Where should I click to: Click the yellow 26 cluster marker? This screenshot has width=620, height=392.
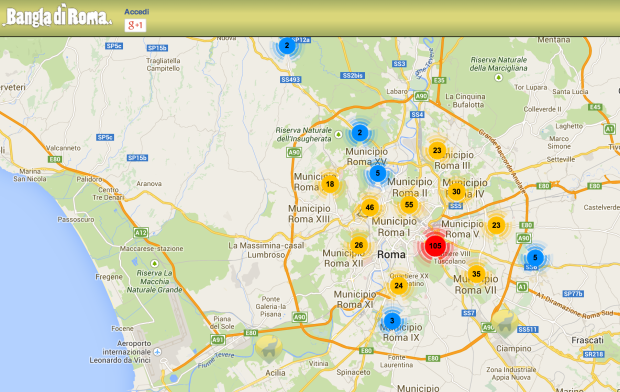pos(359,245)
